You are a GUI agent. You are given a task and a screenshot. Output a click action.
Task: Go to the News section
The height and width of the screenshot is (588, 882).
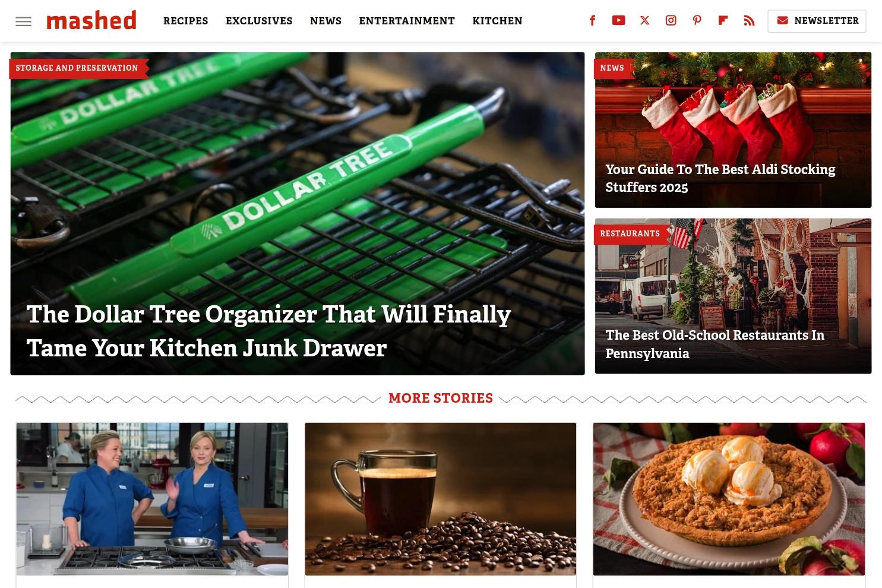click(325, 21)
